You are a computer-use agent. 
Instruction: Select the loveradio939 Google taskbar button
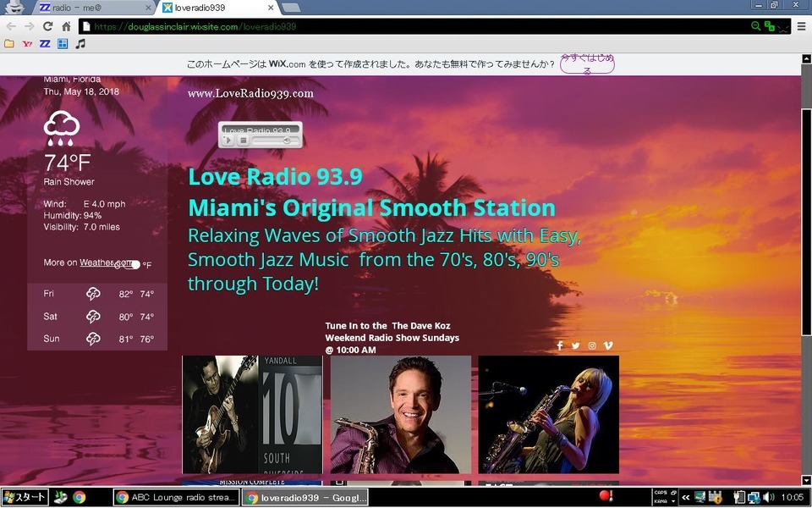pyautogui.click(x=305, y=498)
